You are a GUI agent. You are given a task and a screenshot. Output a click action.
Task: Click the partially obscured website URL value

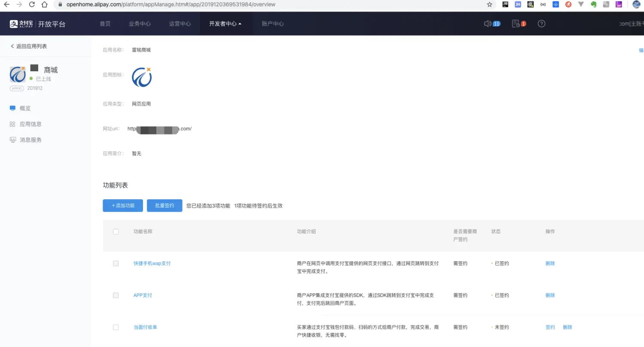click(x=159, y=128)
